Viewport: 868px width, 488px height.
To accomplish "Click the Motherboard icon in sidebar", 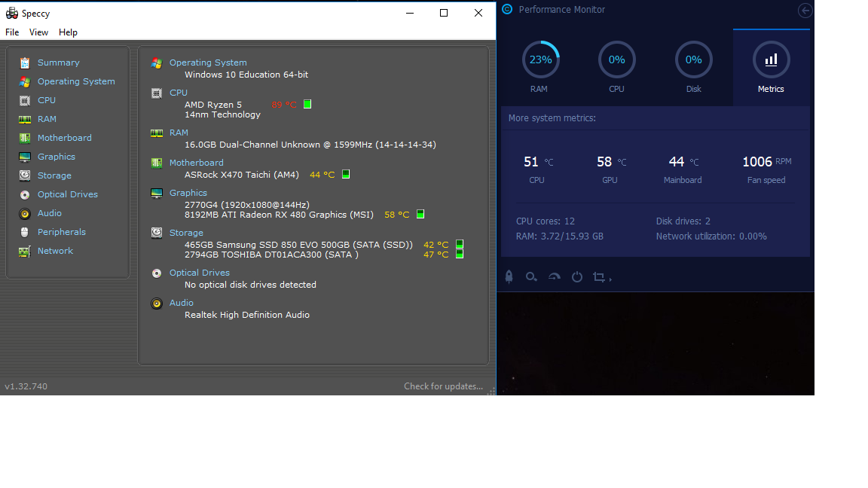I will click(x=24, y=139).
